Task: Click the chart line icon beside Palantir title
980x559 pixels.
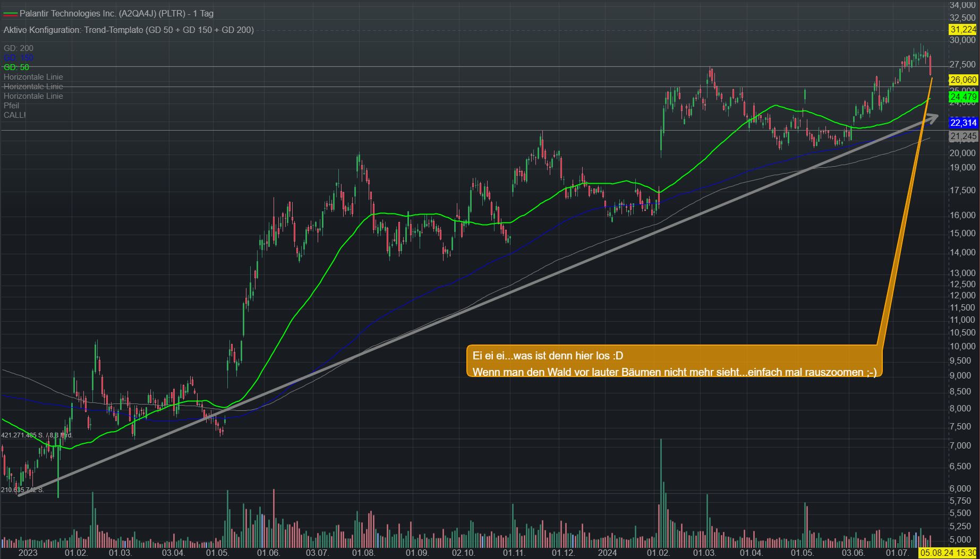Action: coord(11,14)
